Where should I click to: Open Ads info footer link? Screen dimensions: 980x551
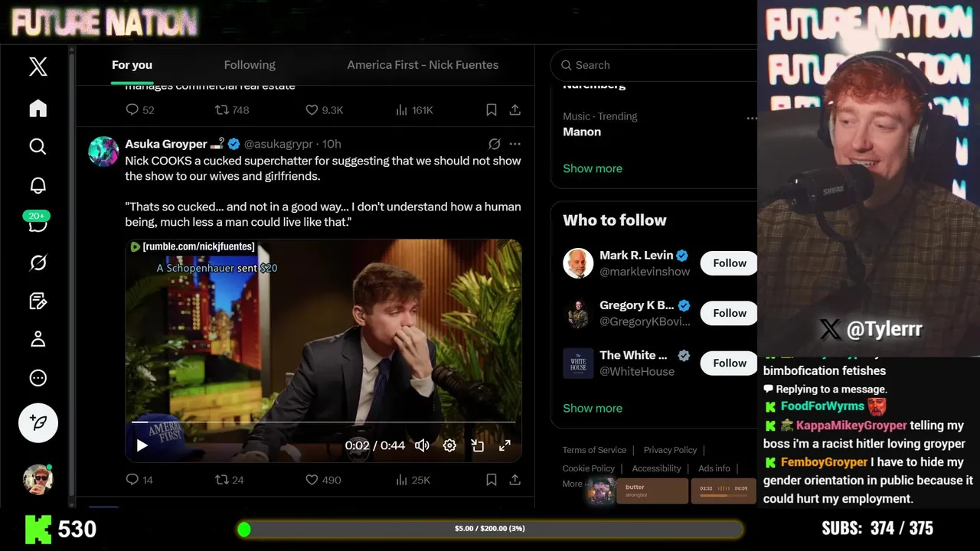coord(714,468)
